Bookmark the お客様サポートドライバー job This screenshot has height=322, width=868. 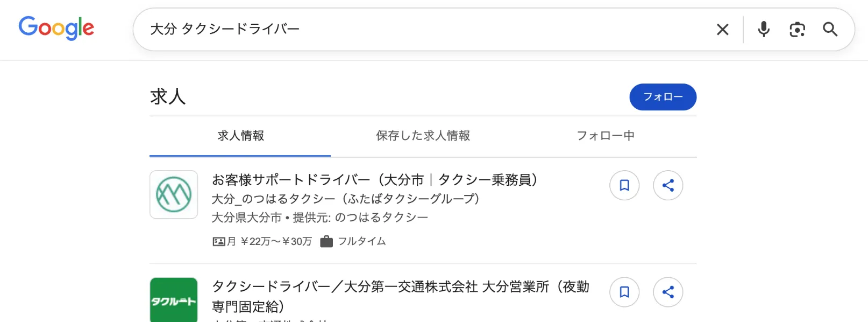coord(624,185)
